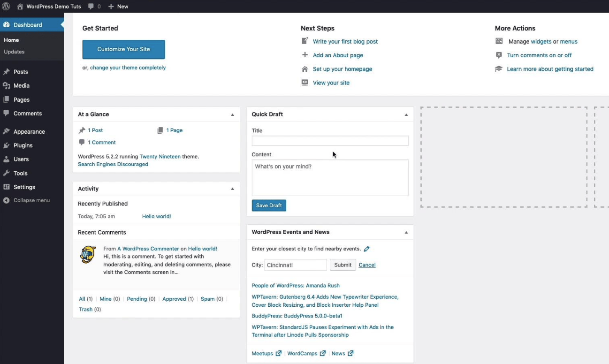
Task: Click the home icon beside WordPress Demo Tuts
Action: click(20, 7)
